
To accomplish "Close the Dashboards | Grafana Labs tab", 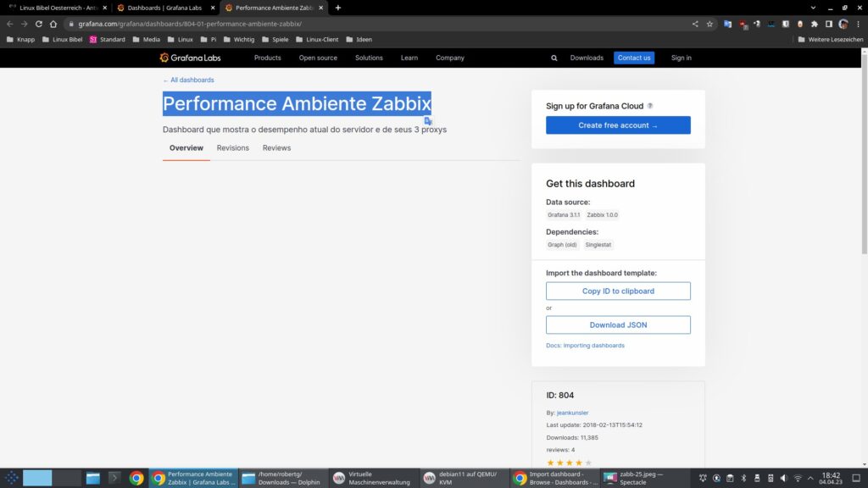I will coord(213,8).
